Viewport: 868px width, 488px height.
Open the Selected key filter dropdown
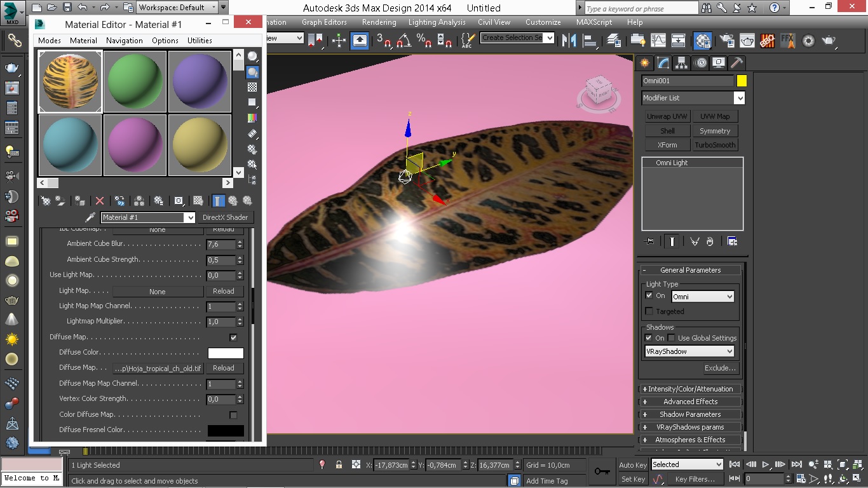[687, 464]
